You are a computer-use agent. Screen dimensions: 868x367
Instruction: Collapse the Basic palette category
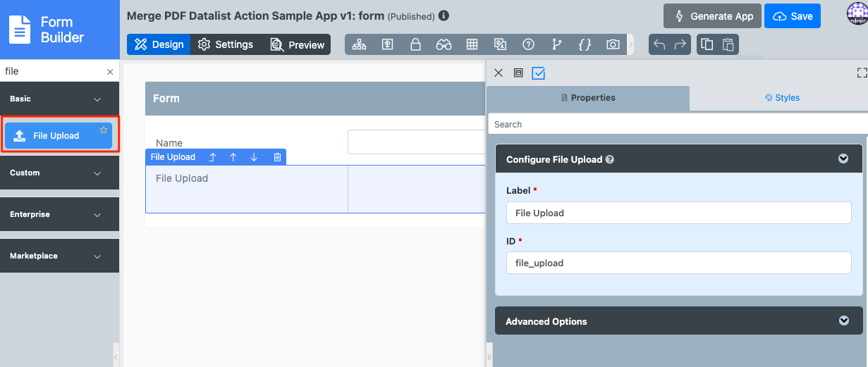click(97, 99)
